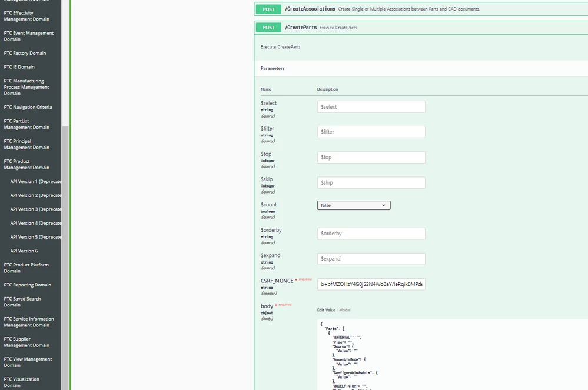Collapse the POST /CreateParts operation

(421, 27)
